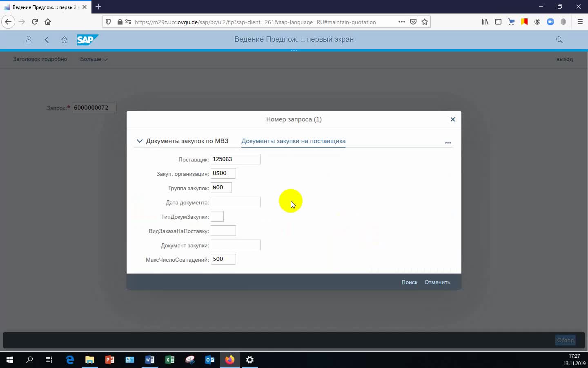Open Firefox account icon
588x368 pixels.
[x=537, y=22]
